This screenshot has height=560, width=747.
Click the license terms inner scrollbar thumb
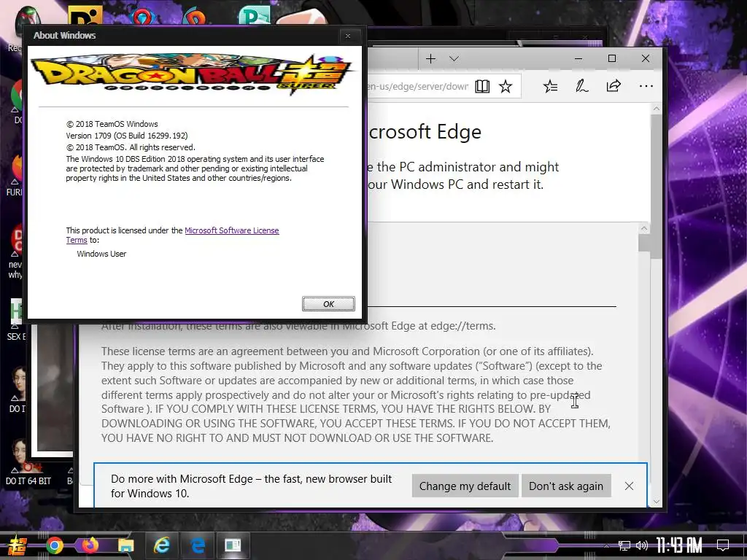[x=644, y=242]
